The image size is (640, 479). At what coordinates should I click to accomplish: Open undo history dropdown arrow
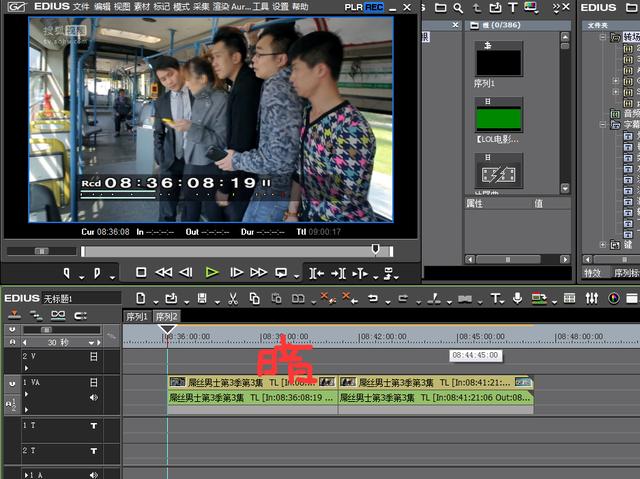[x=388, y=302]
